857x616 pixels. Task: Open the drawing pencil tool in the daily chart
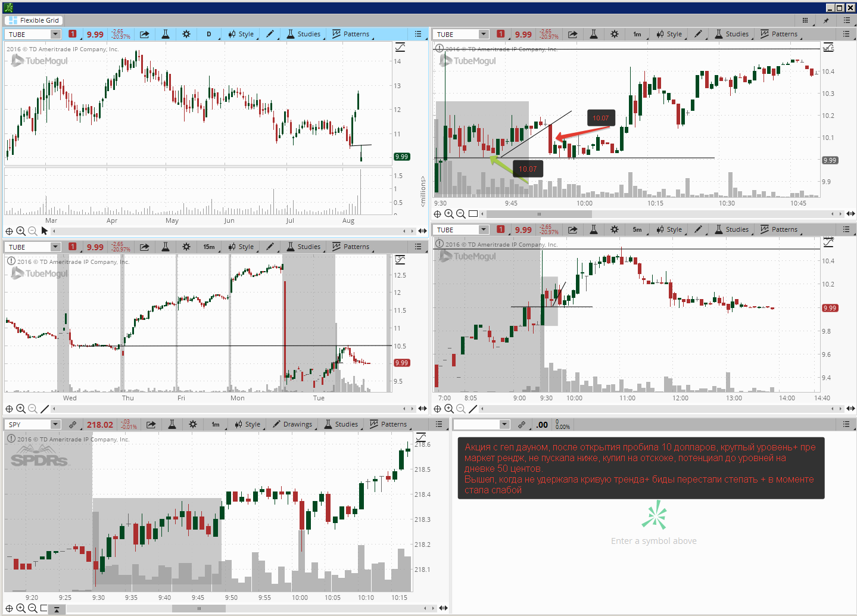[x=270, y=35]
